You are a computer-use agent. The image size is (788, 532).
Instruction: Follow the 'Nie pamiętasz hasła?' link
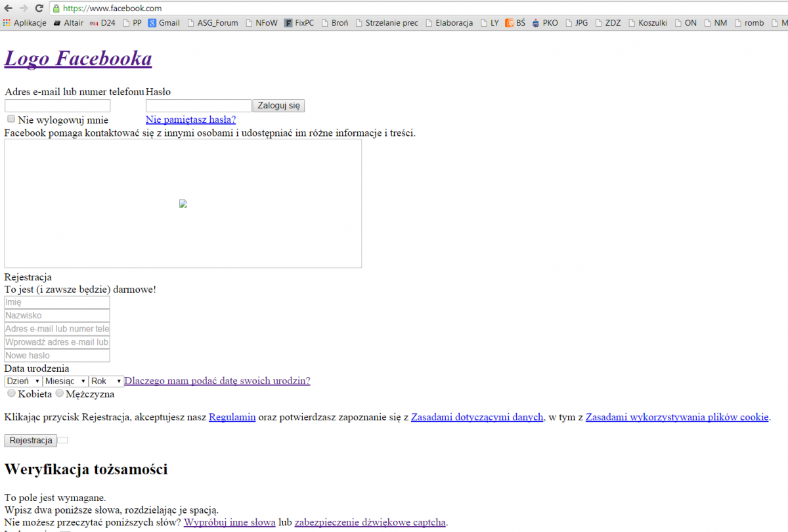[190, 120]
